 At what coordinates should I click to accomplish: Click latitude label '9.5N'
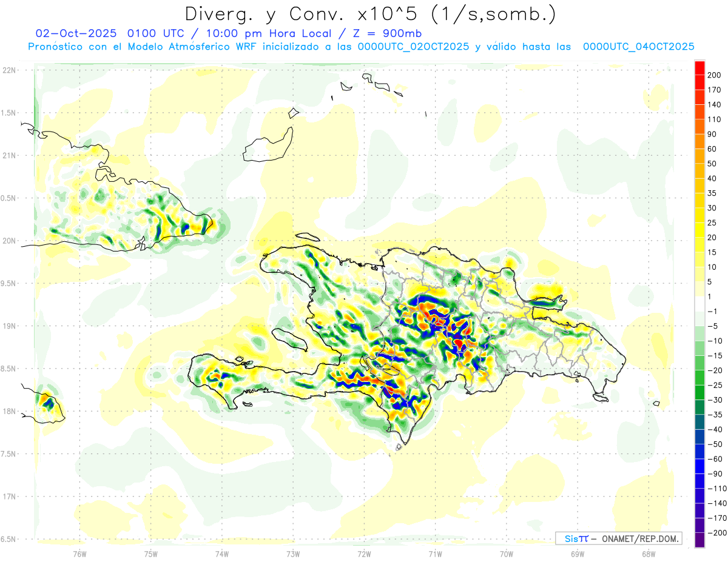8,283
